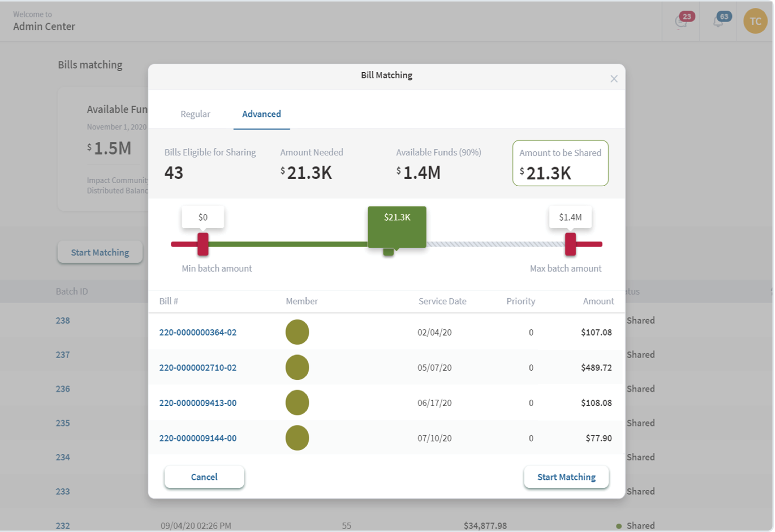Viewport: 775px width, 532px height.
Task: Open bill 220-0000009413-00
Action: coord(198,403)
